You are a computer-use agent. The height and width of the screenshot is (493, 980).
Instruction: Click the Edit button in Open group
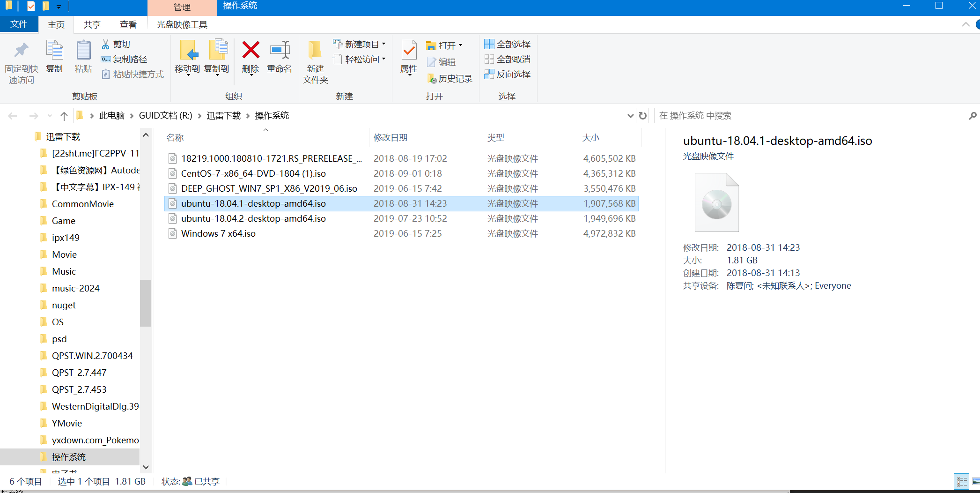(441, 62)
